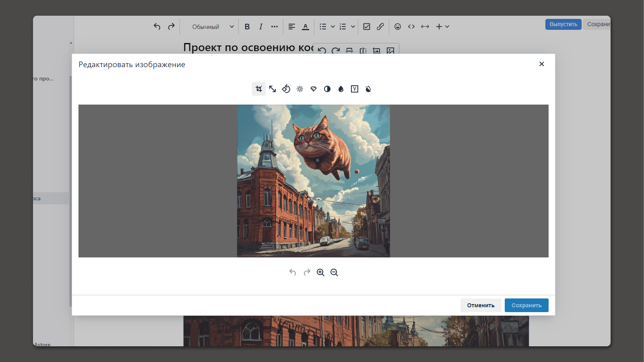Open brightness adjustment sun icon

point(300,89)
